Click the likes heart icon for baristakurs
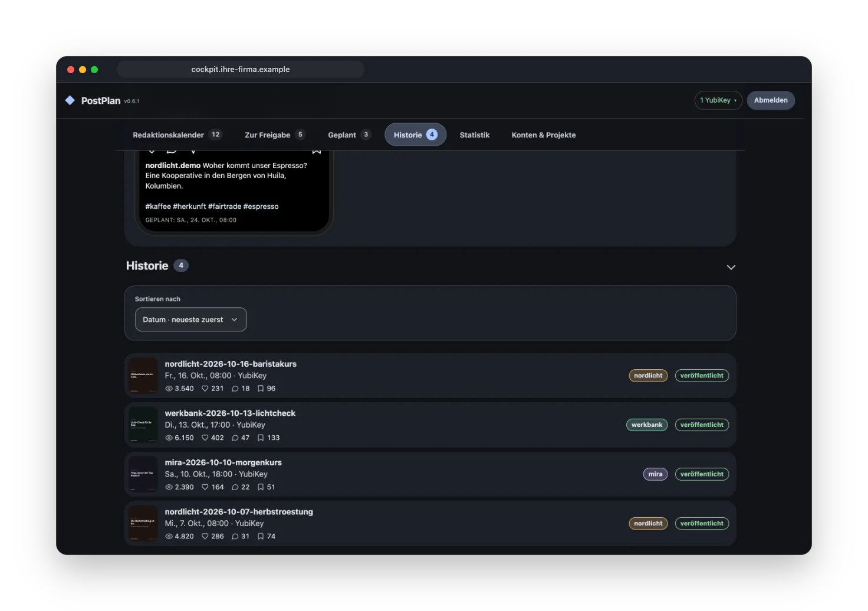The height and width of the screenshot is (611, 868). tap(205, 389)
